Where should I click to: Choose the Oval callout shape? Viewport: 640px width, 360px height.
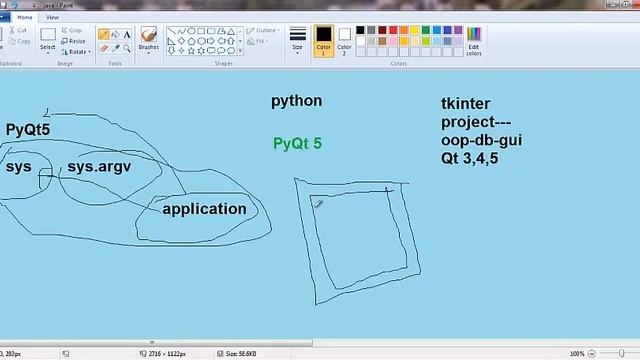coord(221,51)
